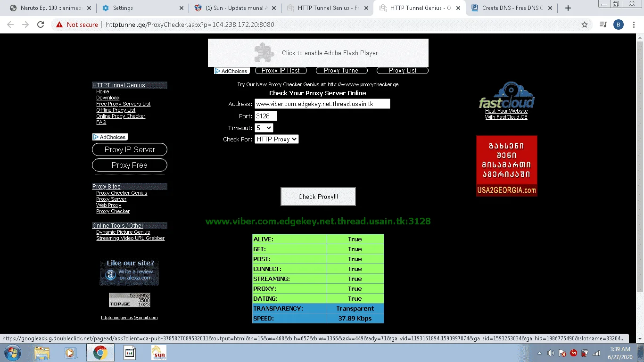The width and height of the screenshot is (644, 362).
Task: Open the Check For HTTP Proxy dropdown
Action: pyautogui.click(x=277, y=139)
